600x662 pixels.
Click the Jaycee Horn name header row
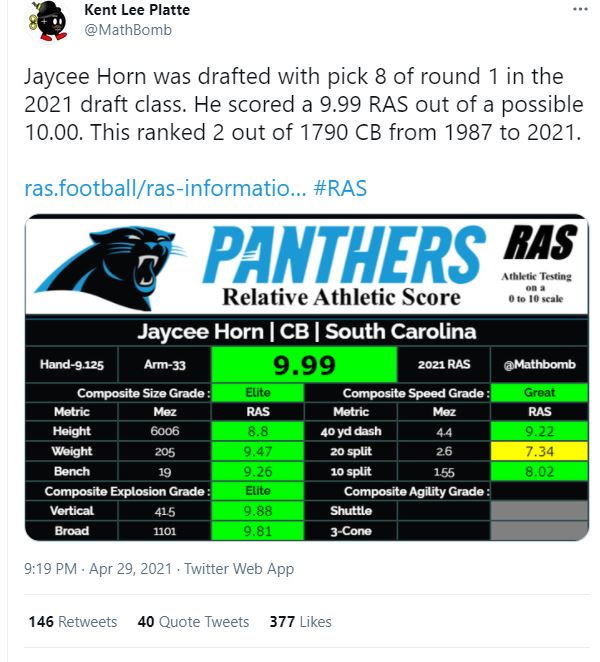pyautogui.click(x=305, y=332)
